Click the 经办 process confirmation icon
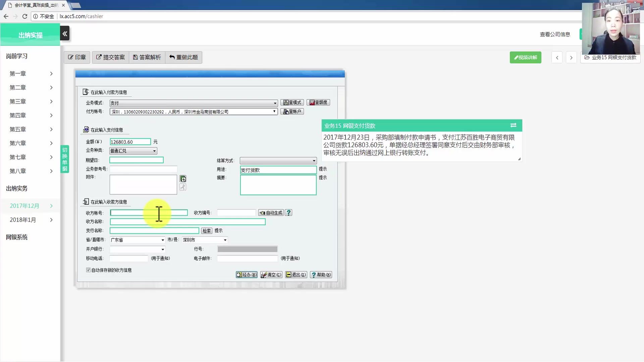Image resolution: width=644 pixels, height=362 pixels. click(x=247, y=275)
